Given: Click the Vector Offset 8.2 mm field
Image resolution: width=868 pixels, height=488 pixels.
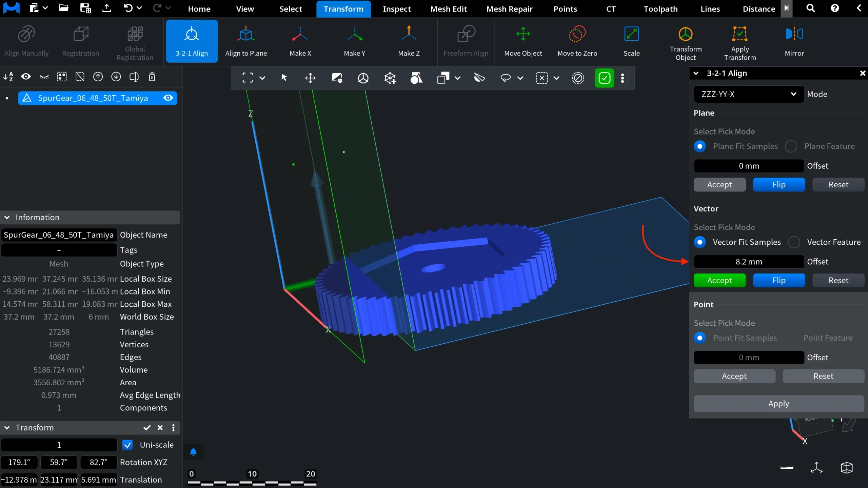Looking at the screenshot, I should (x=749, y=262).
